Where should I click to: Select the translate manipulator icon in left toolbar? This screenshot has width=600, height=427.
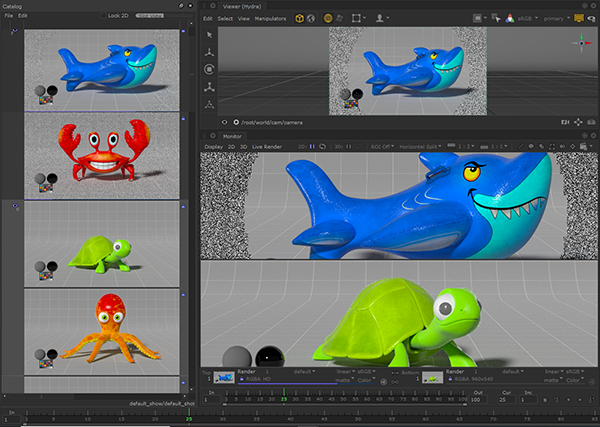coord(209,50)
